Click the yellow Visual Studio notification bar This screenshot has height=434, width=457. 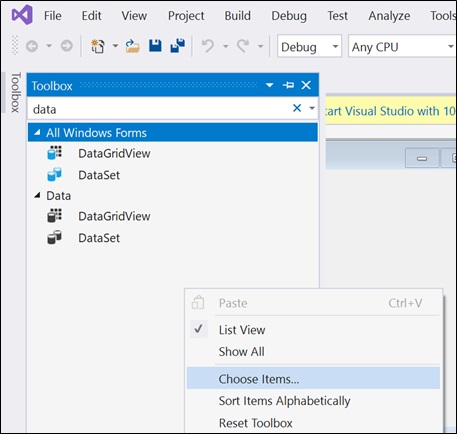(x=391, y=111)
